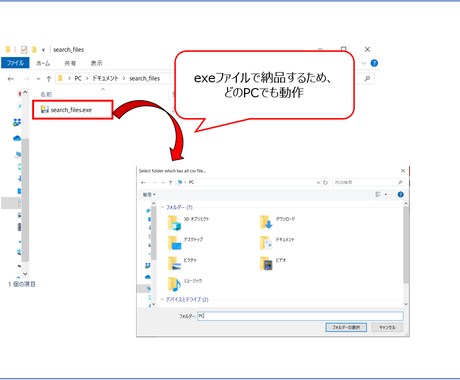Click the フォルダー name input field
Viewport: 460px width, 380px height.
click(300, 316)
